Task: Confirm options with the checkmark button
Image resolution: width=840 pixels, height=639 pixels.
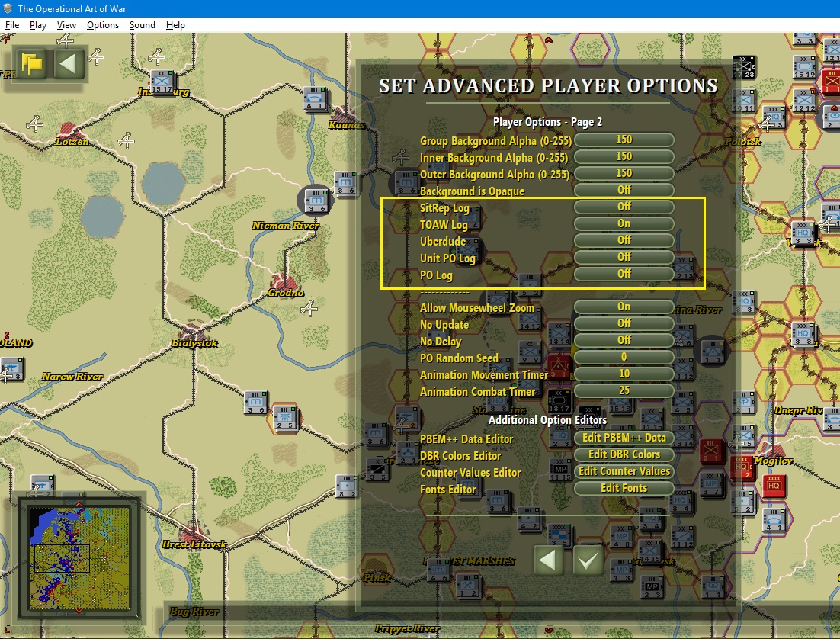Action: click(x=588, y=560)
